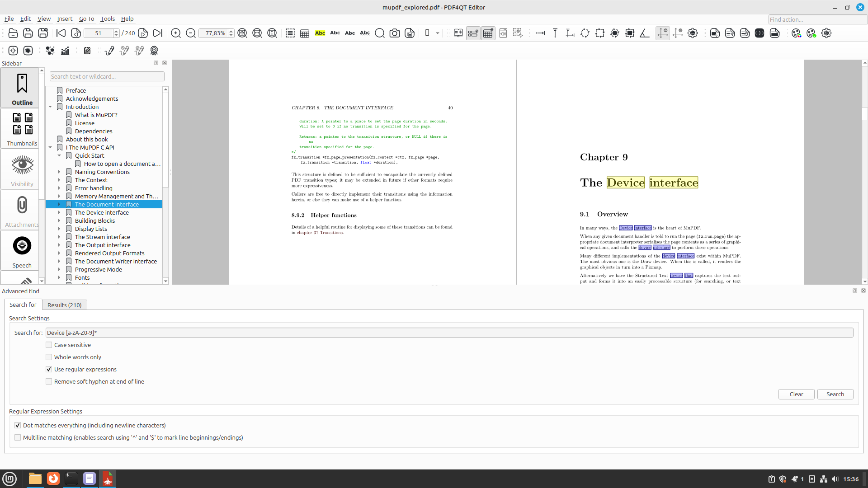Collapse the Introduction outline item

pyautogui.click(x=50, y=107)
